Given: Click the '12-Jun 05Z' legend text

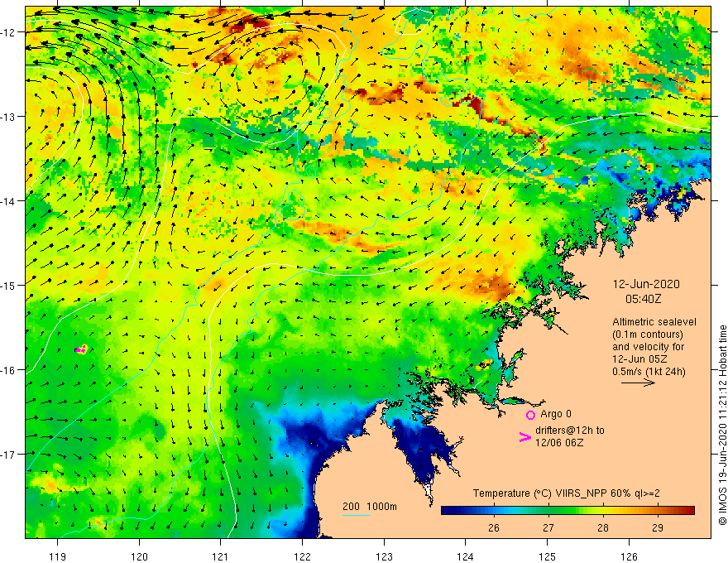Looking at the screenshot, I should pos(639,359).
